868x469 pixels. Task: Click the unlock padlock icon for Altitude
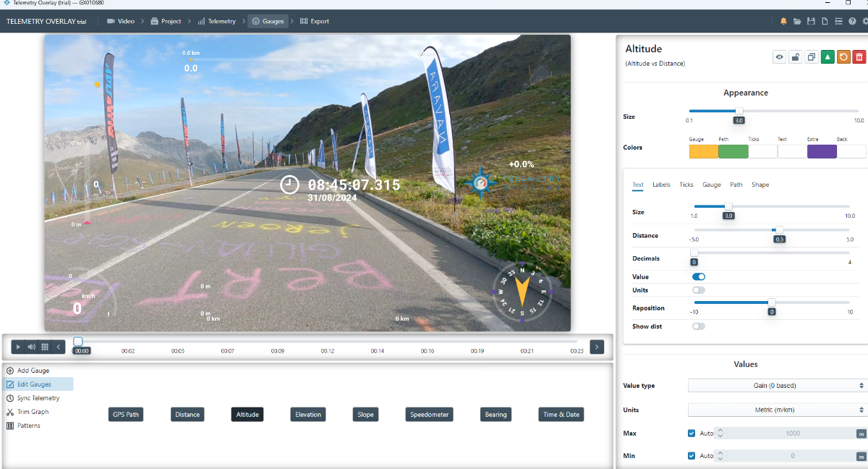795,57
